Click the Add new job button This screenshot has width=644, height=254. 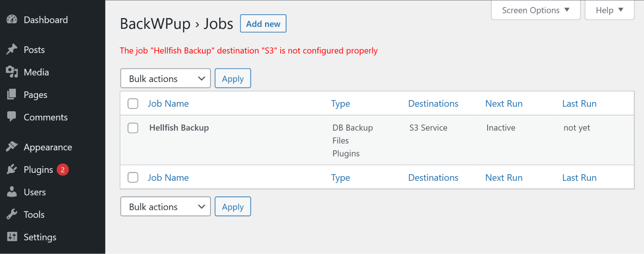263,24
